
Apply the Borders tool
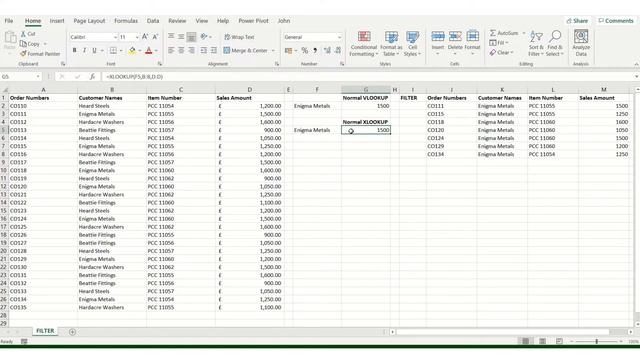coord(113,50)
